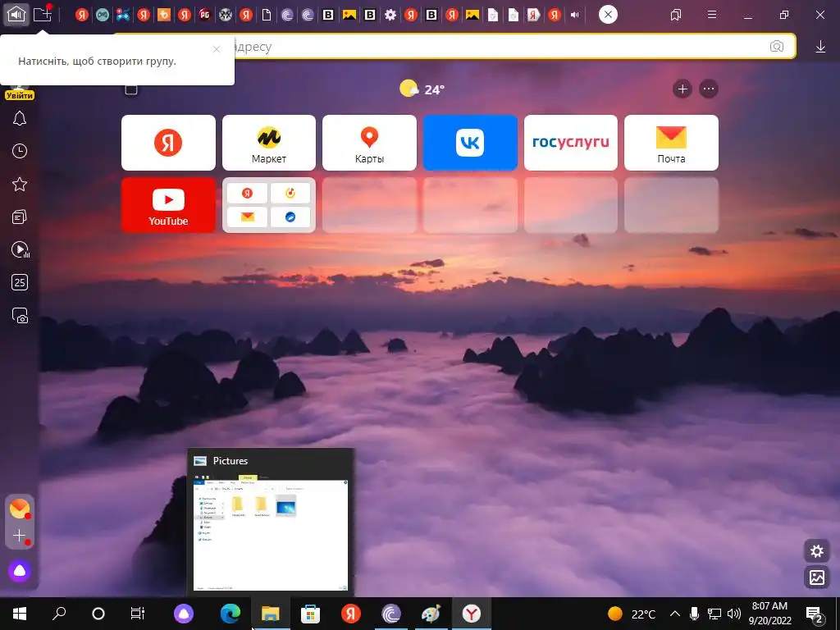Screen dimensions: 840x630
Task: Switch to the blank page icon tab
Action: (267, 15)
